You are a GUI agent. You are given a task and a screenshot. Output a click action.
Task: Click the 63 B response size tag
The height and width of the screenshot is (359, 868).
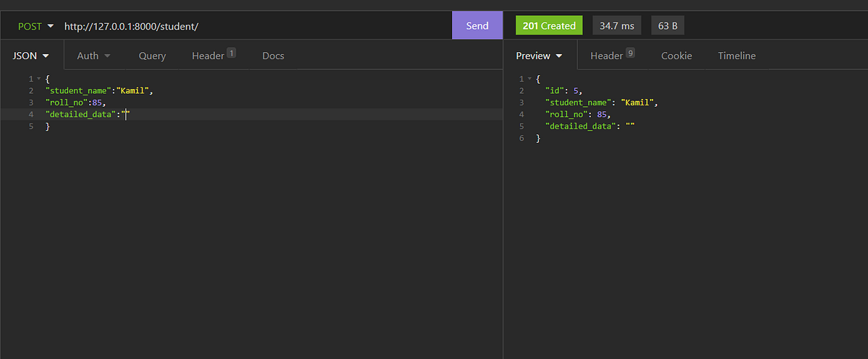667,26
